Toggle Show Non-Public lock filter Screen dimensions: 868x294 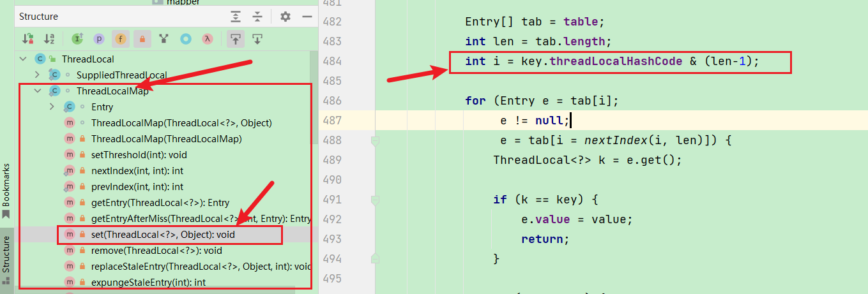coord(142,39)
